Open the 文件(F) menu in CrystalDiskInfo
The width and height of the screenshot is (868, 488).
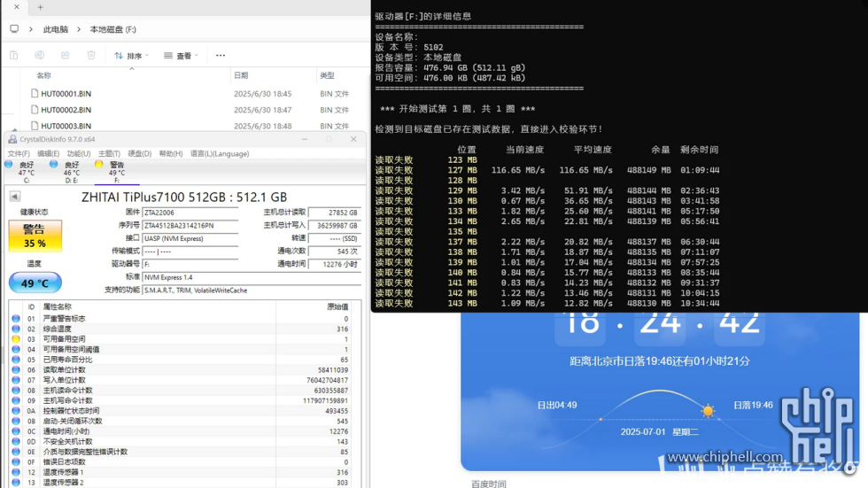pyautogui.click(x=19, y=154)
